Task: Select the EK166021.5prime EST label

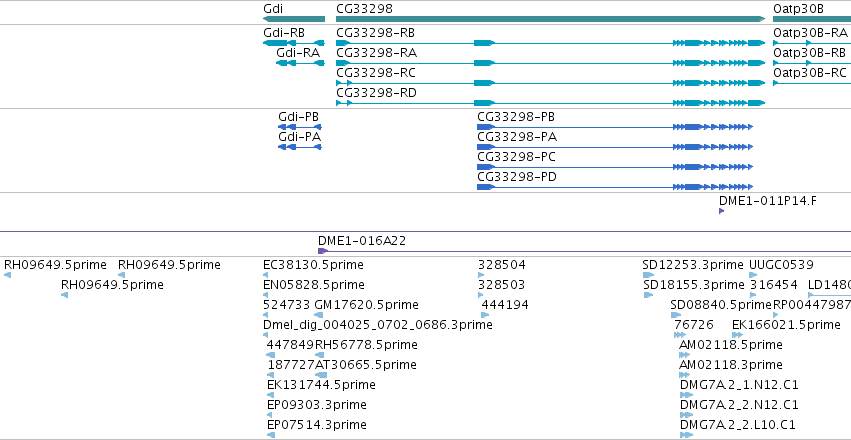Action: [786, 324]
